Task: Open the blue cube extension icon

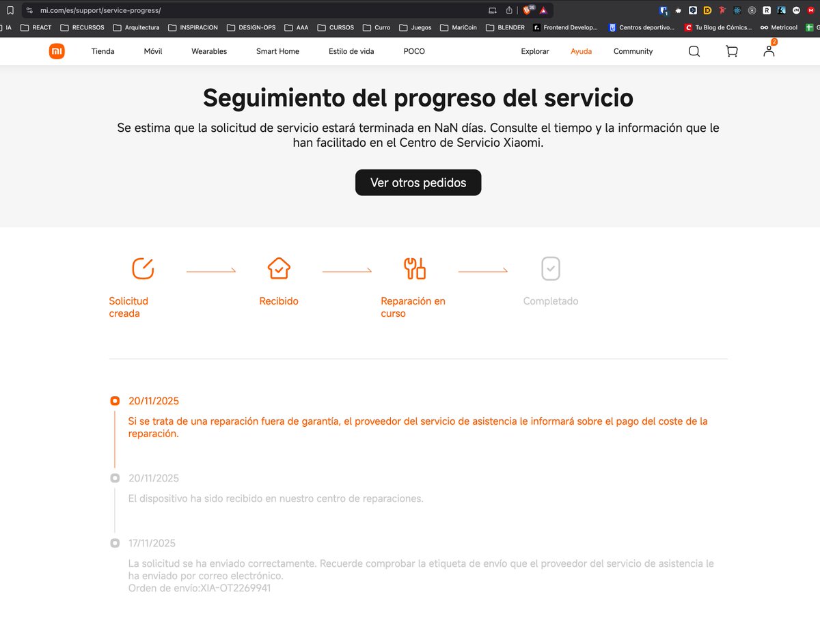Action: (693, 10)
